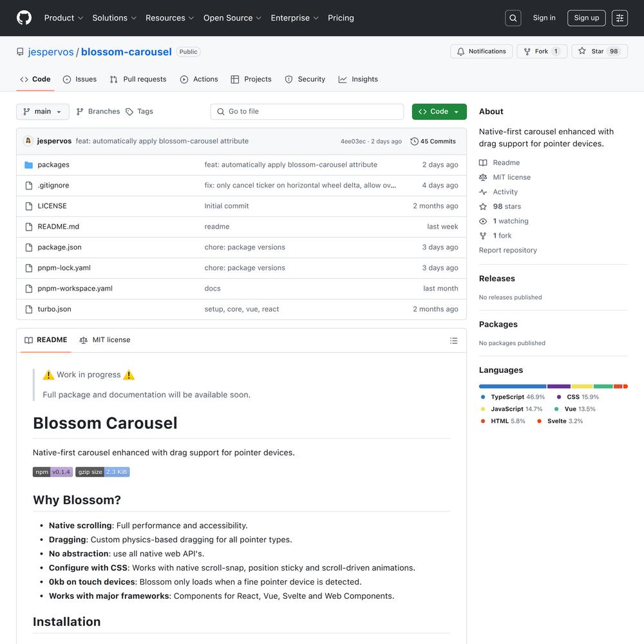
Task: Click the TypeScript 46.9% language entry
Action: click(x=513, y=397)
